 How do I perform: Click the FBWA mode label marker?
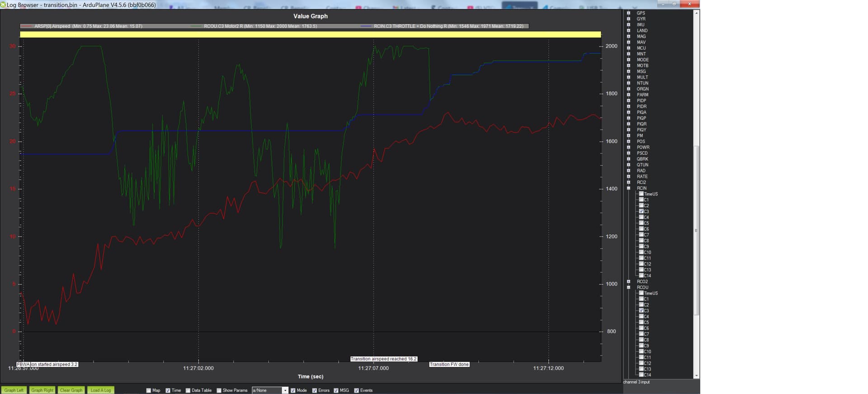[x=24, y=364]
